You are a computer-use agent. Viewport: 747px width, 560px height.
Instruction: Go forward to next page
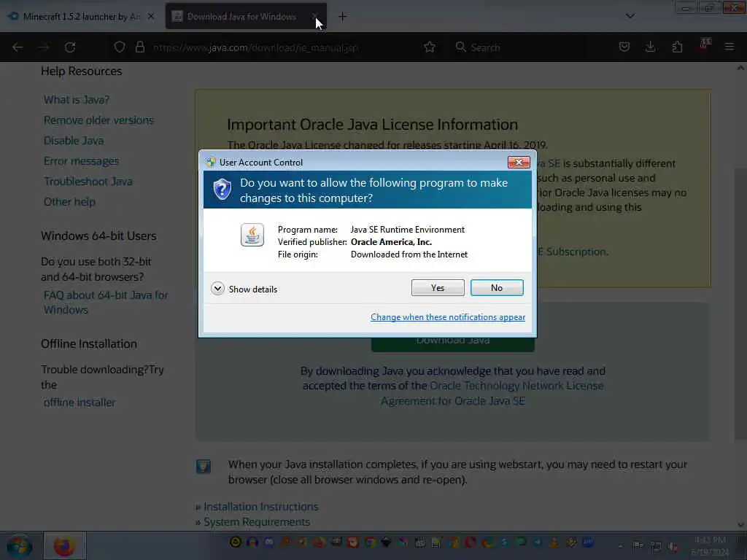44,47
